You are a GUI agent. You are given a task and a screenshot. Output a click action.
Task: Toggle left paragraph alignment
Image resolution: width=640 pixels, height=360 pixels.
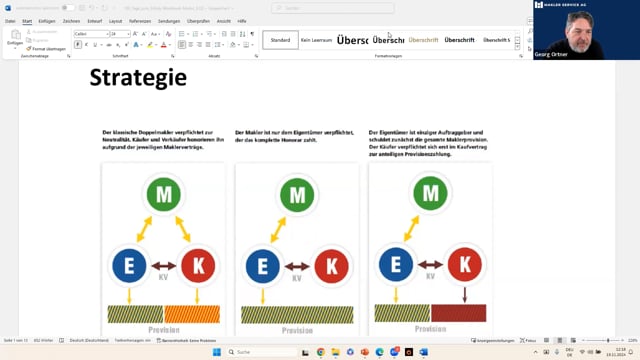click(182, 45)
